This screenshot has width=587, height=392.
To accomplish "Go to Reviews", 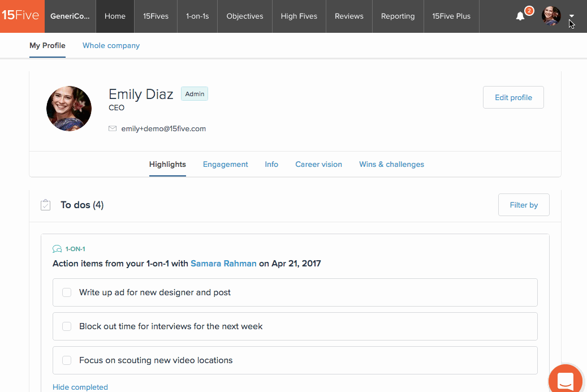I will pos(349,16).
